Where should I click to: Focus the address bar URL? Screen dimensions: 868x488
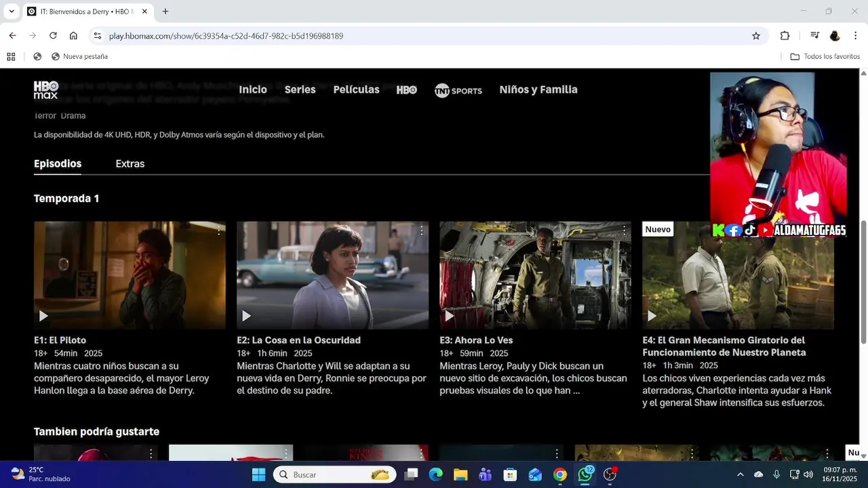pos(226,36)
